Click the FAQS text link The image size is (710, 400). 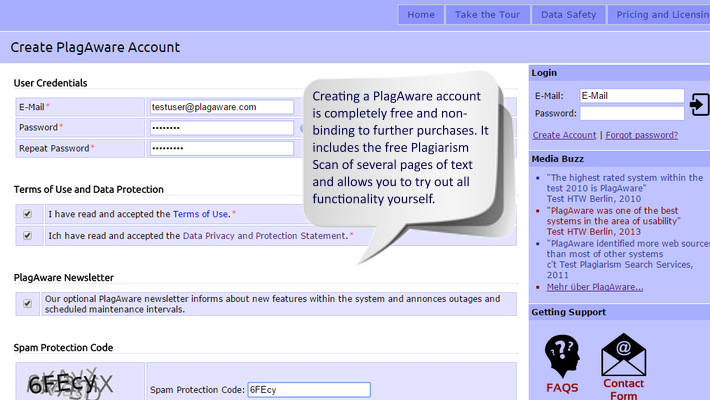(562, 388)
